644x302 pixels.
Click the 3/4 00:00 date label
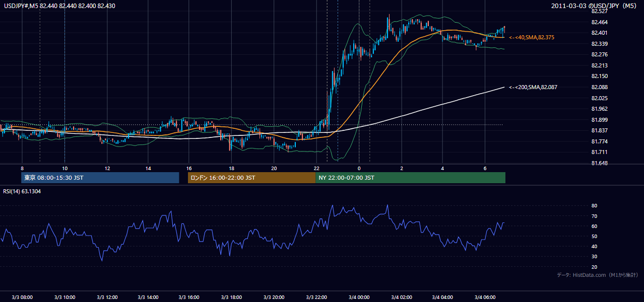[x=359, y=297]
